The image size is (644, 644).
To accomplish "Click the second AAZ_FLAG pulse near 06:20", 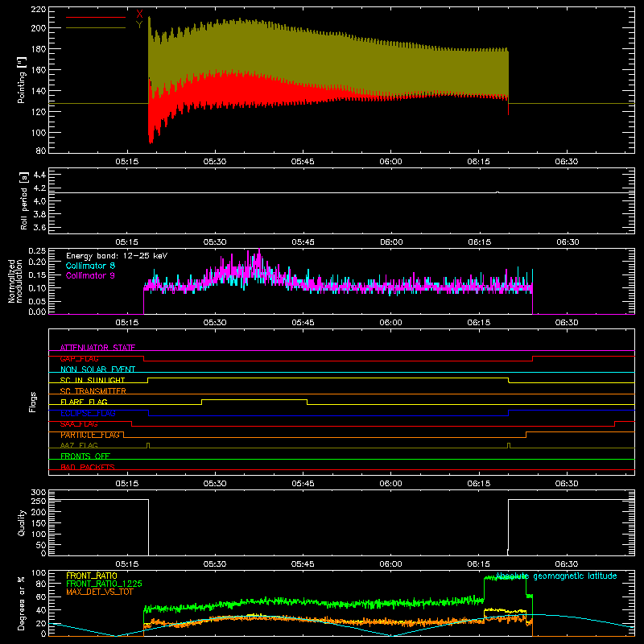I will [509, 445].
